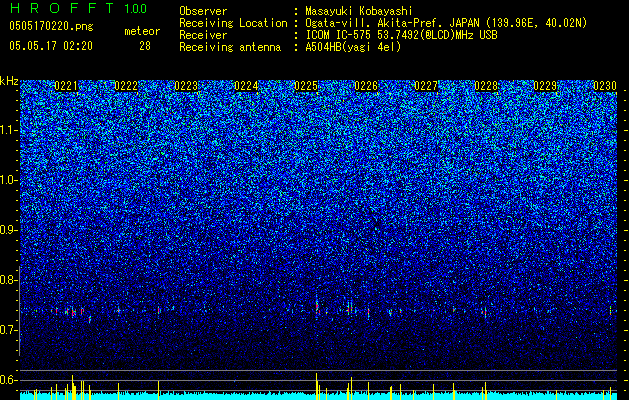Click the 'meteor' label
Image resolution: width=629 pixels, height=400 pixels.
point(142,31)
